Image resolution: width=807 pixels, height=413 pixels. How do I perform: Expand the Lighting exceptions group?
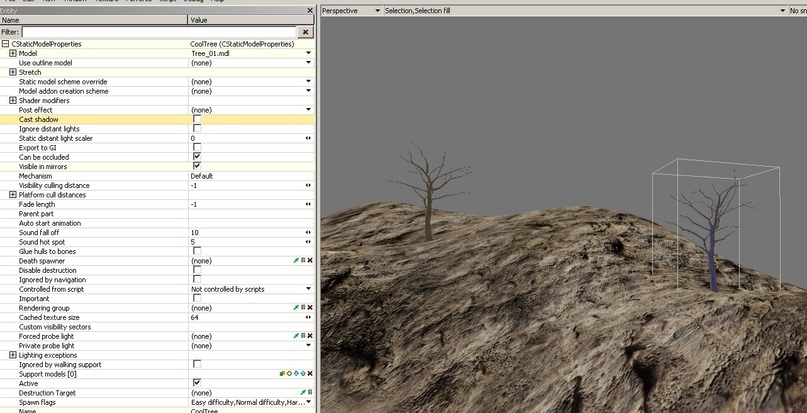click(x=13, y=355)
